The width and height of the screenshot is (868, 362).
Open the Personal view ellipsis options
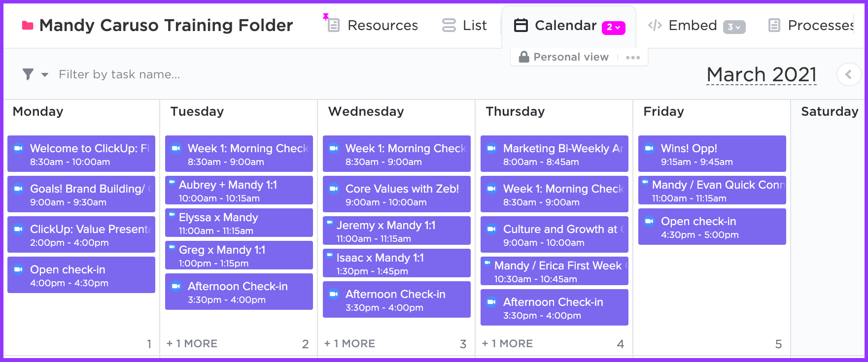pyautogui.click(x=633, y=58)
